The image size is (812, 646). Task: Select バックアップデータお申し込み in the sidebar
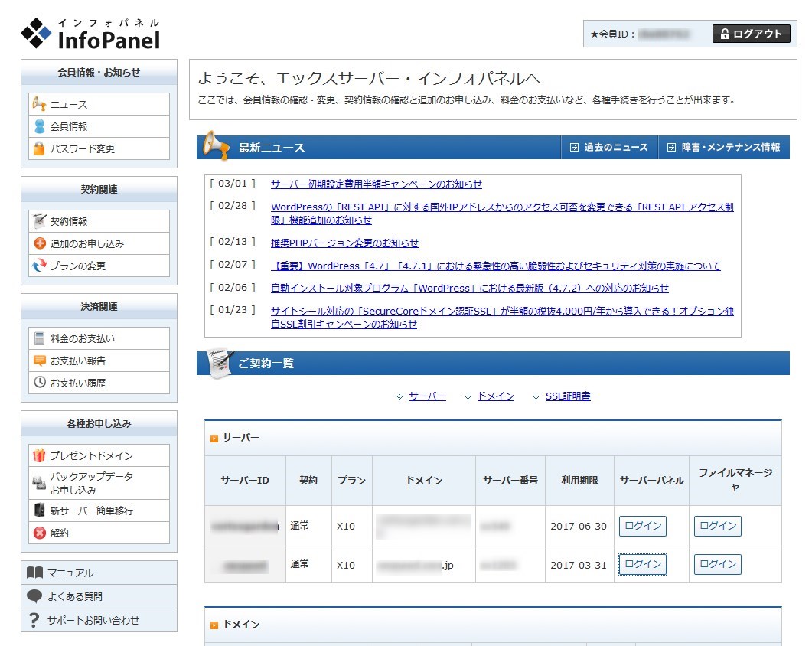99,483
